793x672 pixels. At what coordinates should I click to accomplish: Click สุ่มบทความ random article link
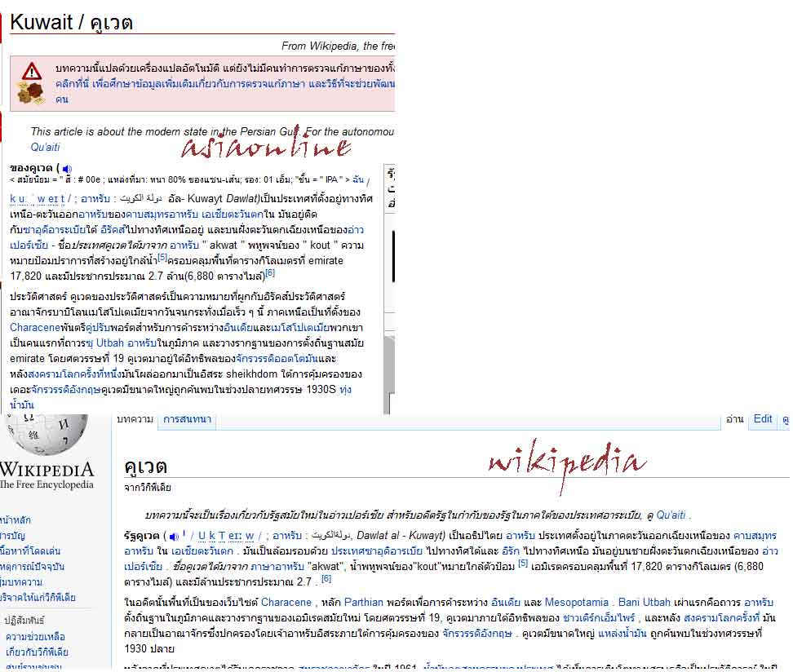click(x=21, y=582)
